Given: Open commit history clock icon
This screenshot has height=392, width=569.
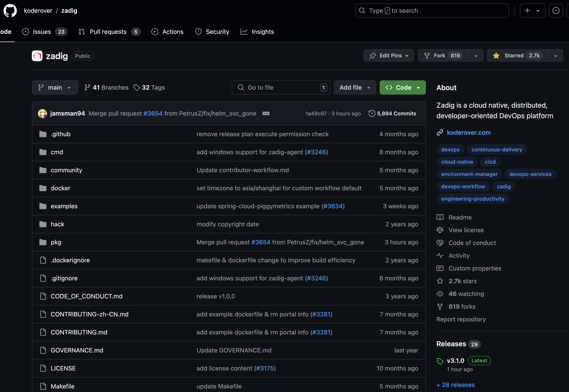Looking at the screenshot, I should (x=372, y=113).
